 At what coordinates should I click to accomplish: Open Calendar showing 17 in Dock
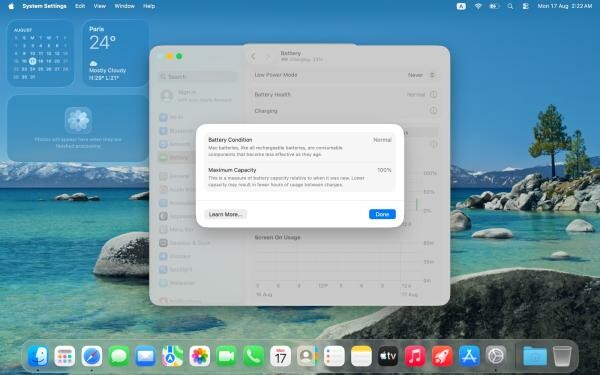[280, 356]
